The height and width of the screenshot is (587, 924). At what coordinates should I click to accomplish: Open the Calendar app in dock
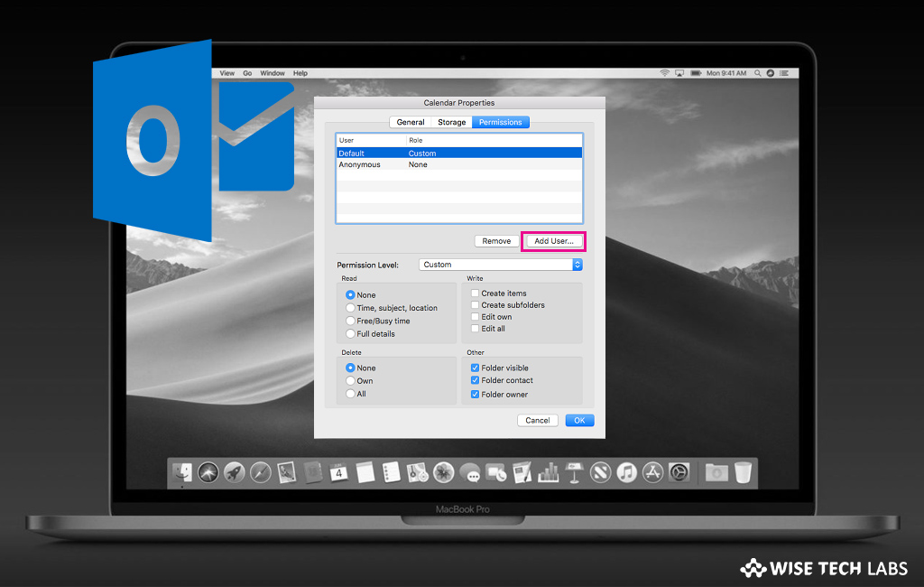(x=339, y=472)
